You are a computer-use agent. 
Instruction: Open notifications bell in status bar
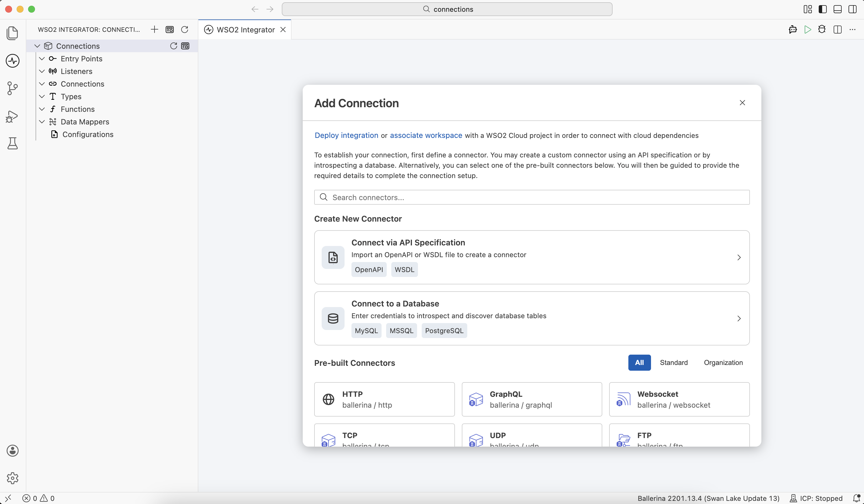pyautogui.click(x=856, y=498)
